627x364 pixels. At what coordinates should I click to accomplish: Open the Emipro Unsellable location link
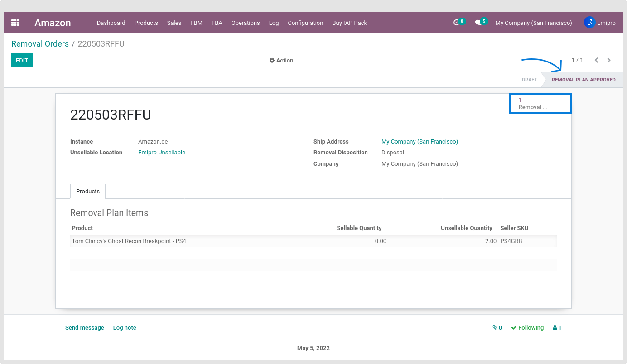point(162,153)
